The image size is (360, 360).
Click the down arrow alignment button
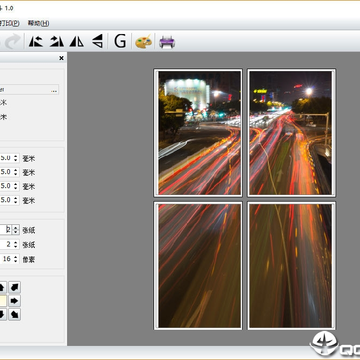2,314
